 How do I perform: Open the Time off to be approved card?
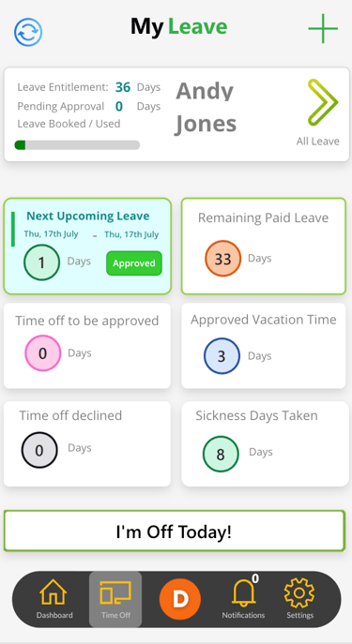87,345
